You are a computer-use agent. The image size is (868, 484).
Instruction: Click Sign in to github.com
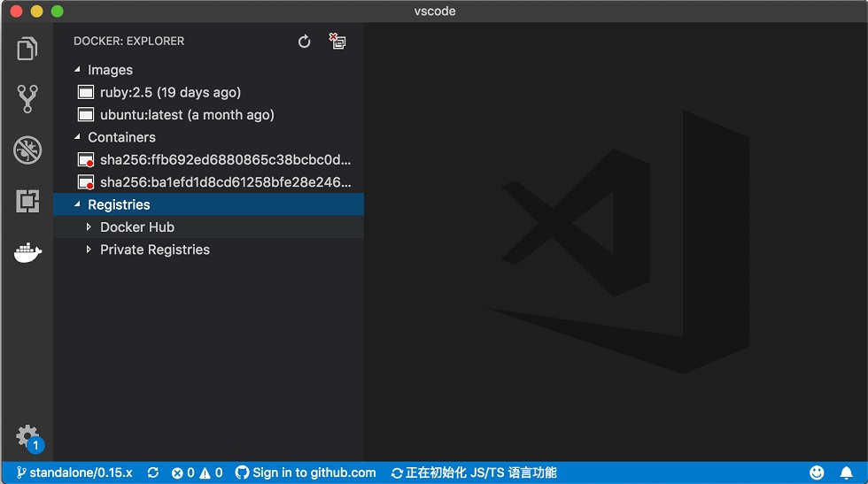[306, 472]
